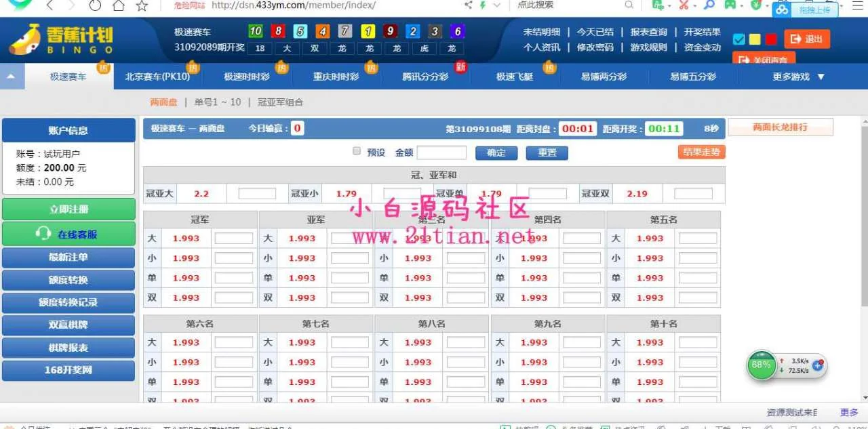Bookmark page with the star icon
The height and width of the screenshot is (429, 868).
click(x=142, y=6)
